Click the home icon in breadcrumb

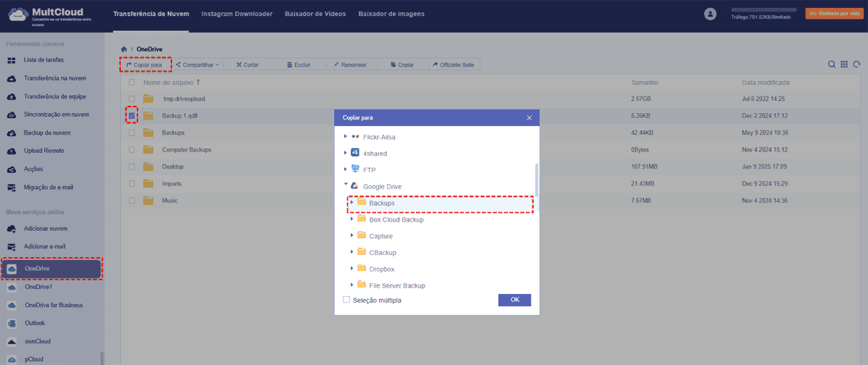click(x=124, y=49)
